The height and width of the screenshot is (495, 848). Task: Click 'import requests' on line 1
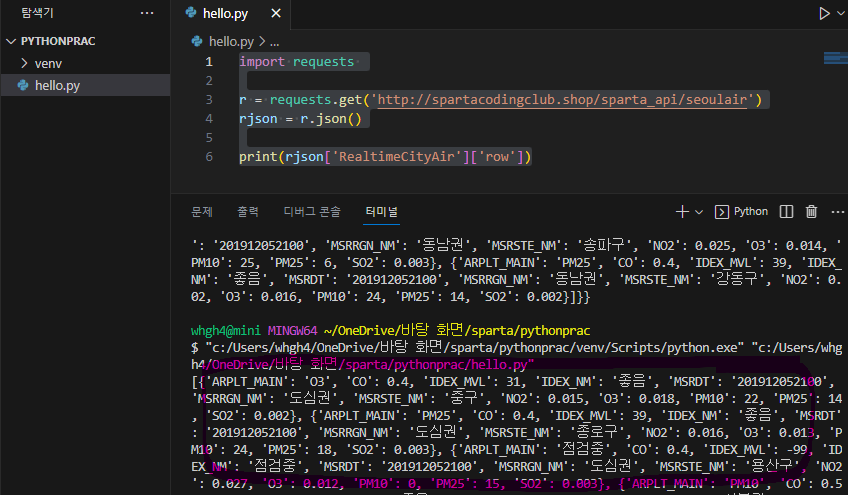[296, 62]
